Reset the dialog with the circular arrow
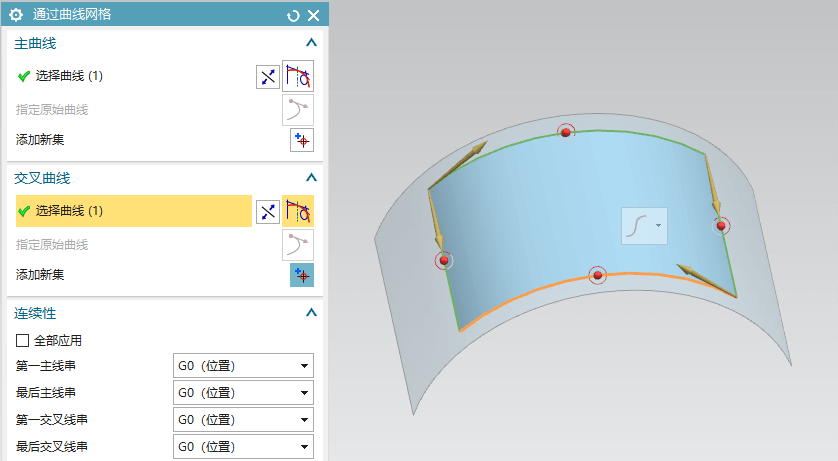 click(293, 15)
